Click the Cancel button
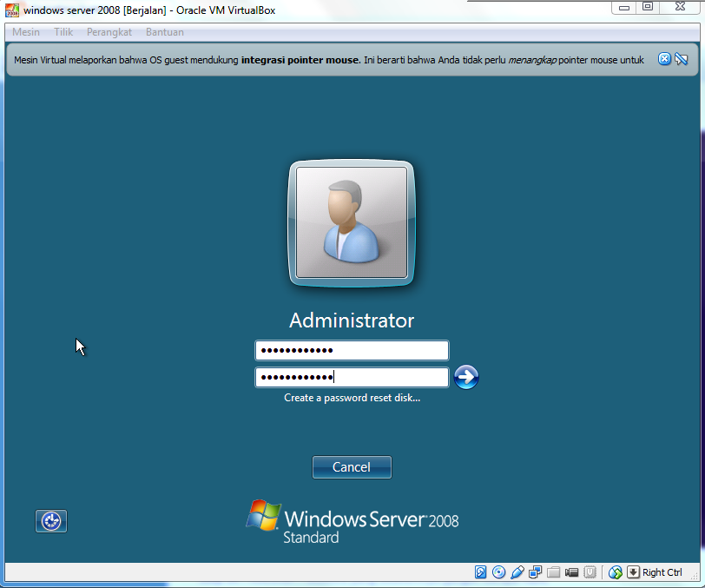 [352, 467]
